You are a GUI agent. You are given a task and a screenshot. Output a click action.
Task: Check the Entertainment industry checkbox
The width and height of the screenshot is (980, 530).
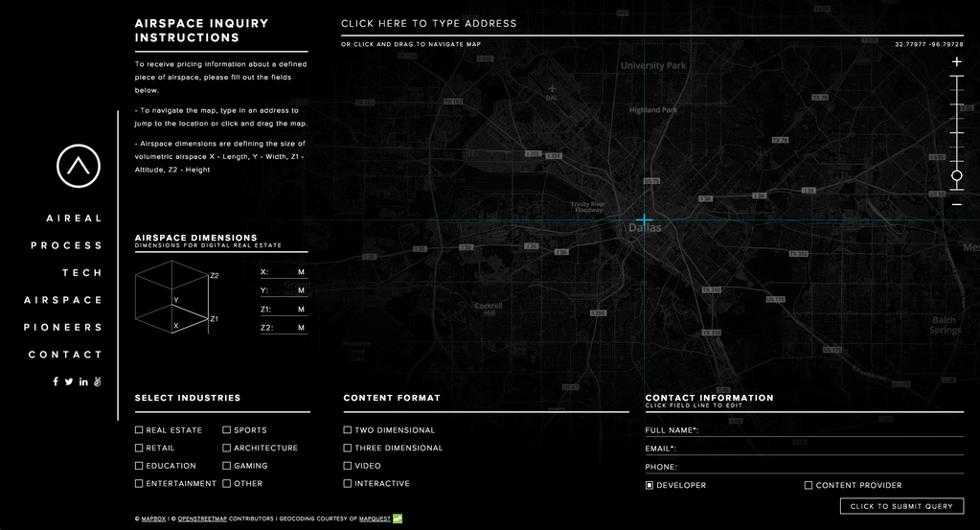[139, 483]
